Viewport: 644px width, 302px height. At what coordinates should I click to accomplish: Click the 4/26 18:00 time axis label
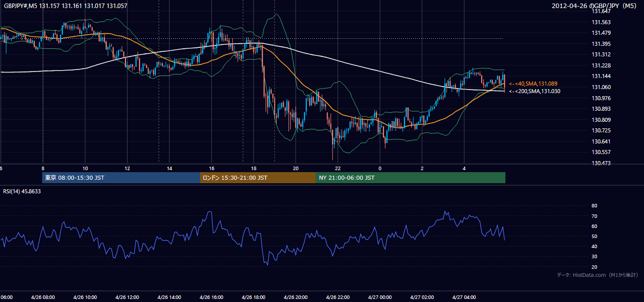pos(253,297)
